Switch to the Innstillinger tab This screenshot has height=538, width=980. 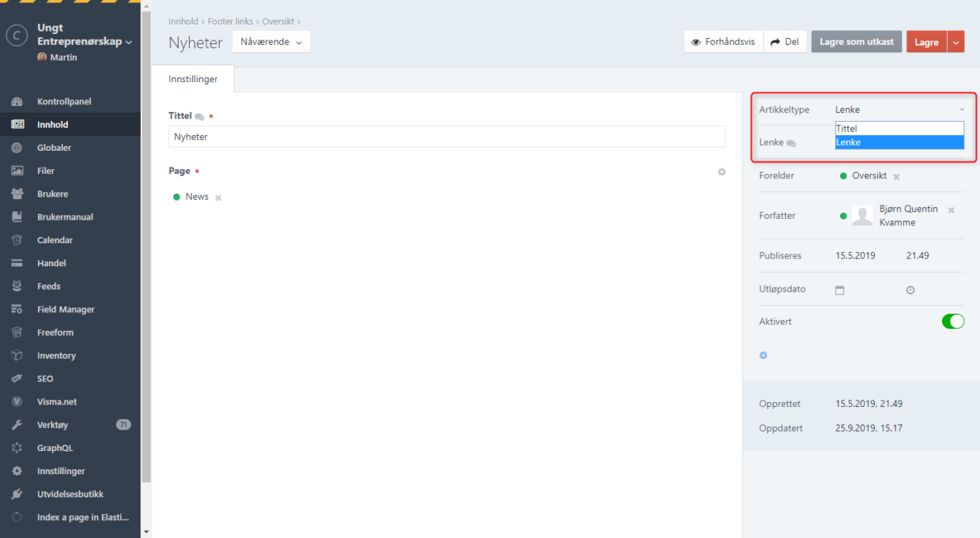click(x=193, y=79)
